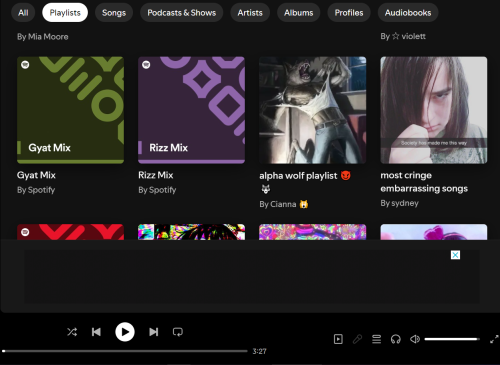The image size is (500, 365).
Task: Click the 'By Mia Moore' text
Action: point(43,37)
